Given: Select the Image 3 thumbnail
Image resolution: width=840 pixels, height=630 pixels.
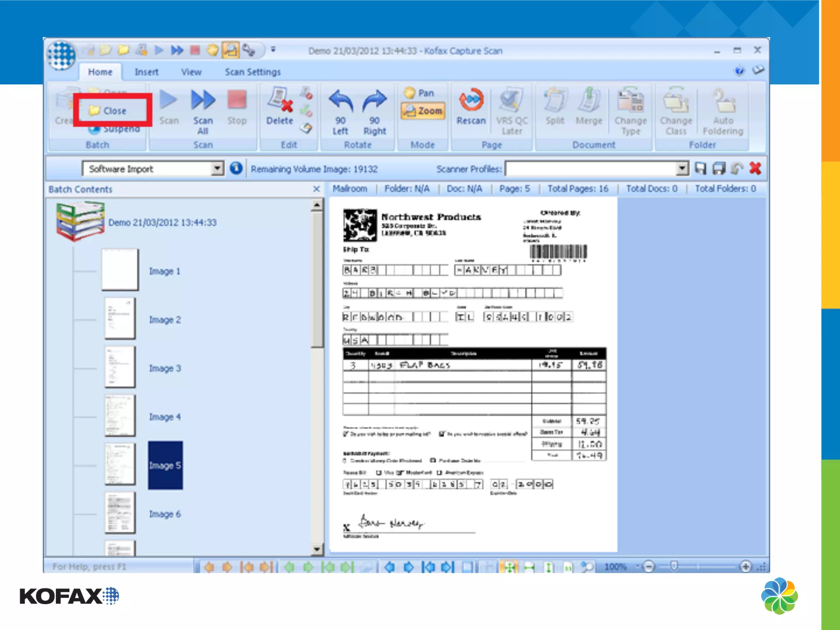Looking at the screenshot, I should [120, 367].
